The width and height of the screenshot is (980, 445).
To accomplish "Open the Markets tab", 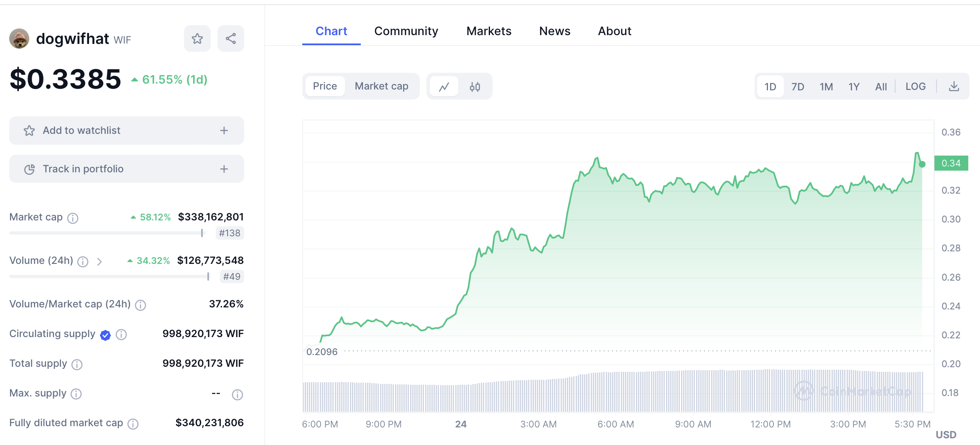I will [489, 31].
